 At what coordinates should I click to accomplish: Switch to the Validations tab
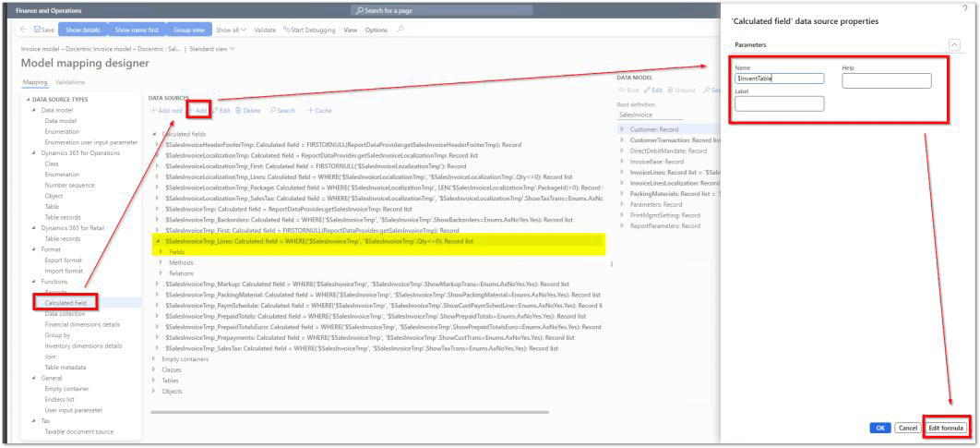[x=70, y=82]
